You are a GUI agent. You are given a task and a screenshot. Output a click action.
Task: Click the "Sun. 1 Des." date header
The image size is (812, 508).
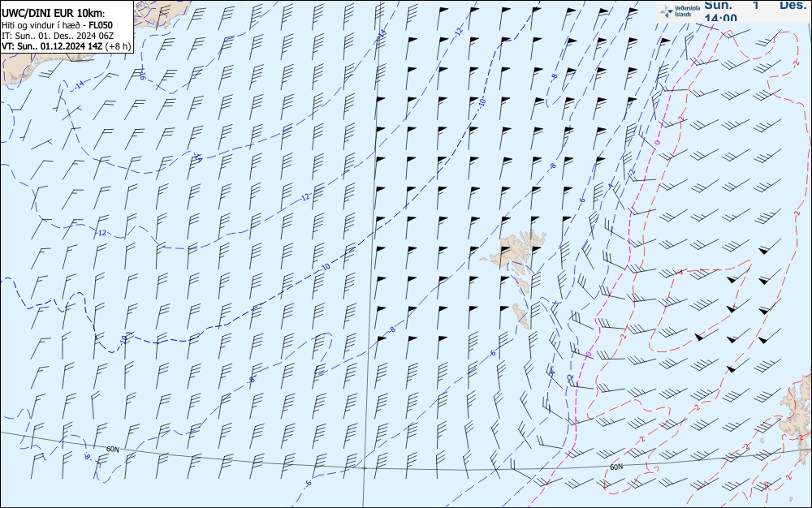click(755, 5)
